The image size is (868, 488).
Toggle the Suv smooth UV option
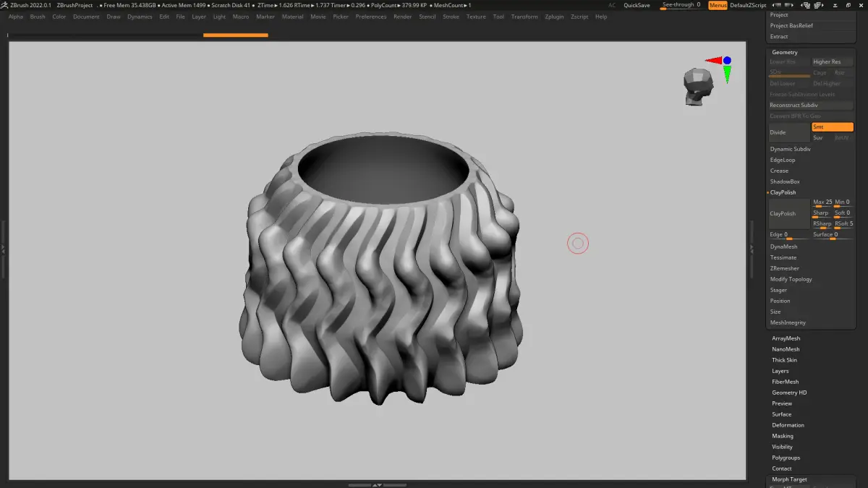pos(822,137)
